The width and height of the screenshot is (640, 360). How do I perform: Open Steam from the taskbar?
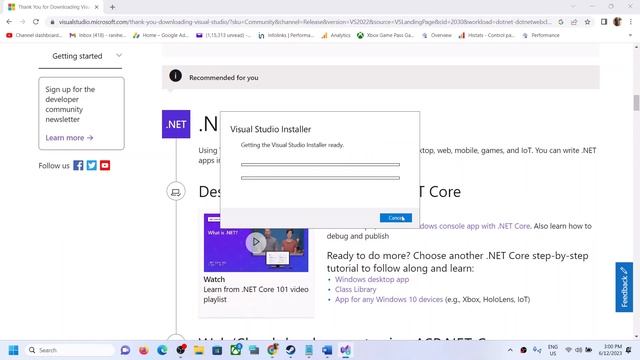point(291,350)
